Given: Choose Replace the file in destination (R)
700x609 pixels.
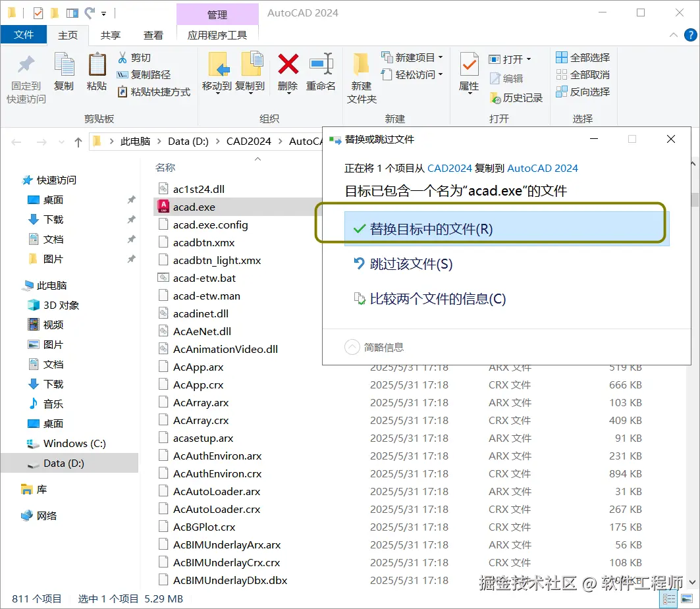Looking at the screenshot, I should coord(506,229).
